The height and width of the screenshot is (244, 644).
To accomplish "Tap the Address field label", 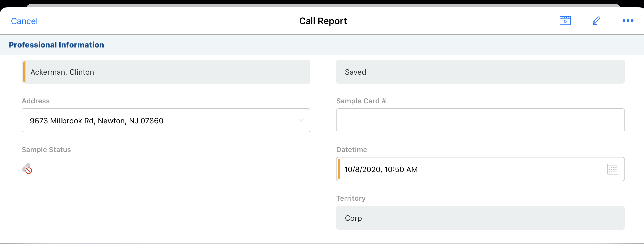I will tap(36, 101).
